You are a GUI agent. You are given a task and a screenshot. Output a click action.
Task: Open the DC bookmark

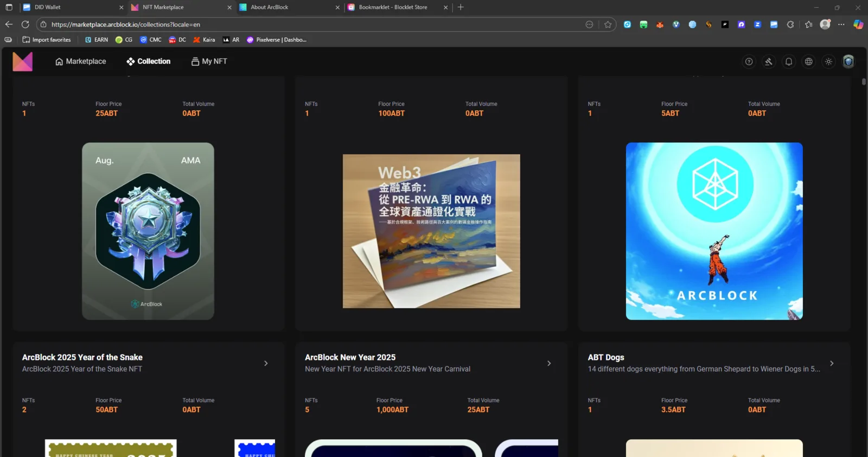[x=177, y=40]
